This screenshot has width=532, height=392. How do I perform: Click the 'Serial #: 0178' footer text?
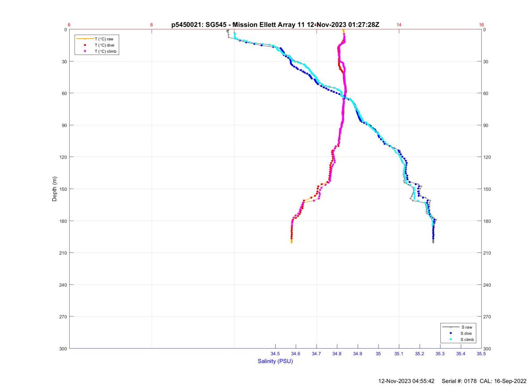pos(460,381)
